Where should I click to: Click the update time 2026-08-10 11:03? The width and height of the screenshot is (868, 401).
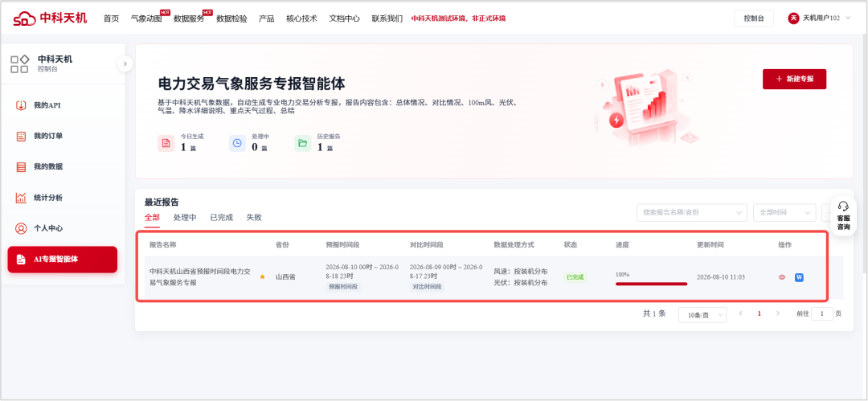[720, 277]
